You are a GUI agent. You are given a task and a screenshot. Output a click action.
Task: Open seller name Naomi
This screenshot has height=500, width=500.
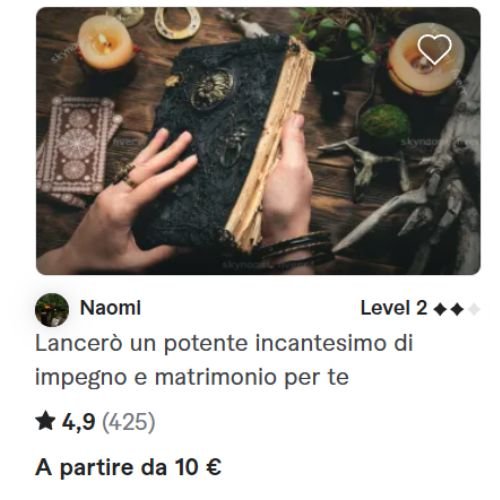point(110,308)
